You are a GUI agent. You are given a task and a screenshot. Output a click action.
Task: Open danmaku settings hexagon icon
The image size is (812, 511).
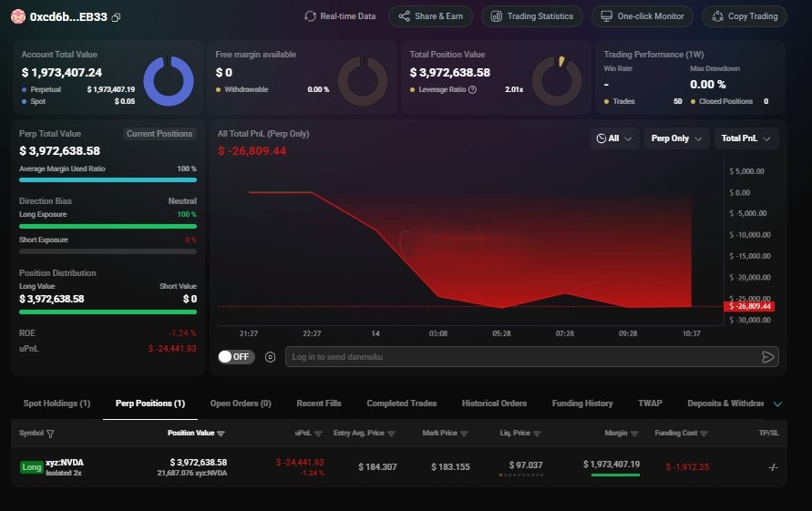[x=271, y=357]
